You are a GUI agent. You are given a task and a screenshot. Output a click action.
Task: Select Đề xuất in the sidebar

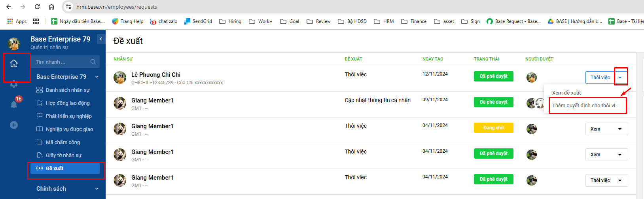[65, 168]
